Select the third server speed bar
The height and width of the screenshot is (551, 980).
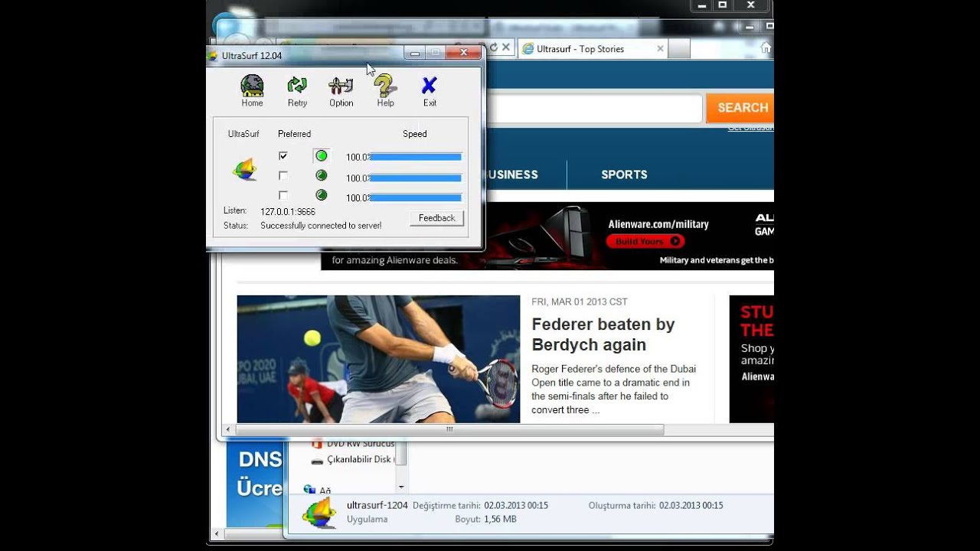pyautogui.click(x=416, y=197)
